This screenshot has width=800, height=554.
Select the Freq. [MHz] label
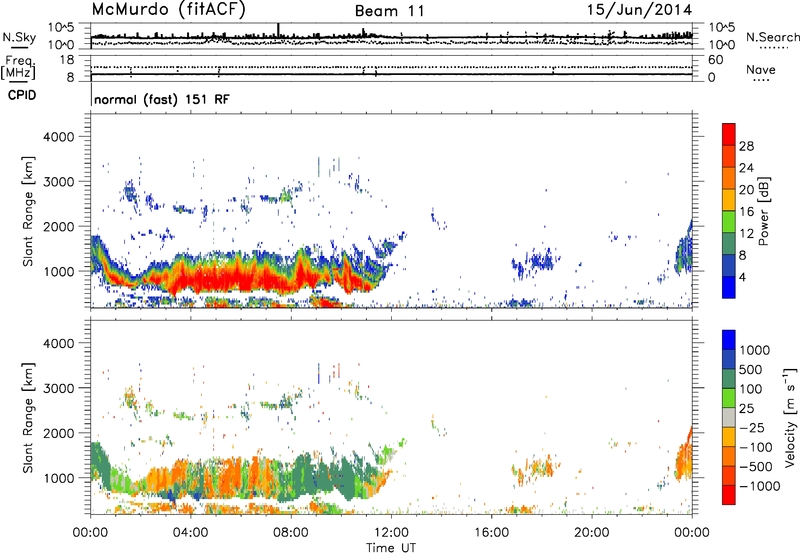18,68
